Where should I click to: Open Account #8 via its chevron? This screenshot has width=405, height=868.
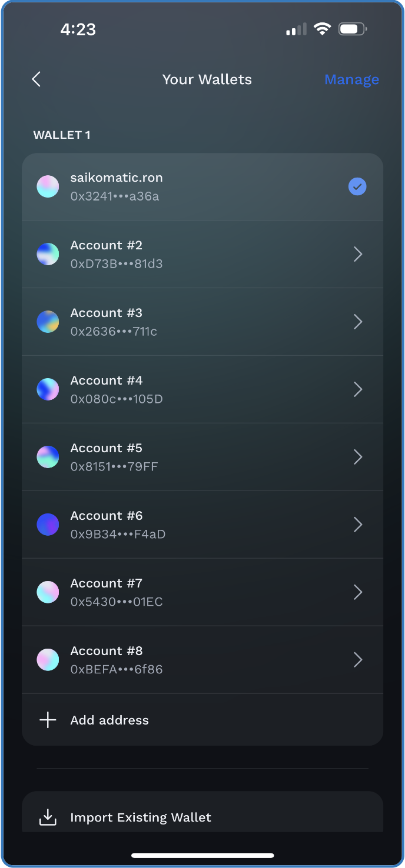pos(358,660)
